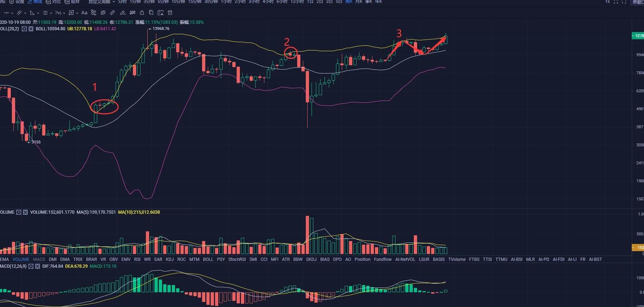Open chart settings (设置) gear
Screen dimensions: 644x307
point(17,1)
